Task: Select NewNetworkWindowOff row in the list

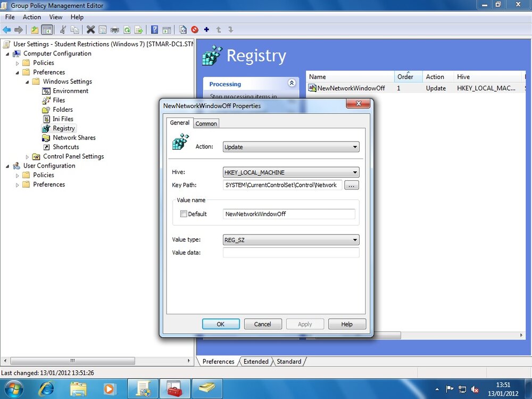Action: pyautogui.click(x=416, y=88)
